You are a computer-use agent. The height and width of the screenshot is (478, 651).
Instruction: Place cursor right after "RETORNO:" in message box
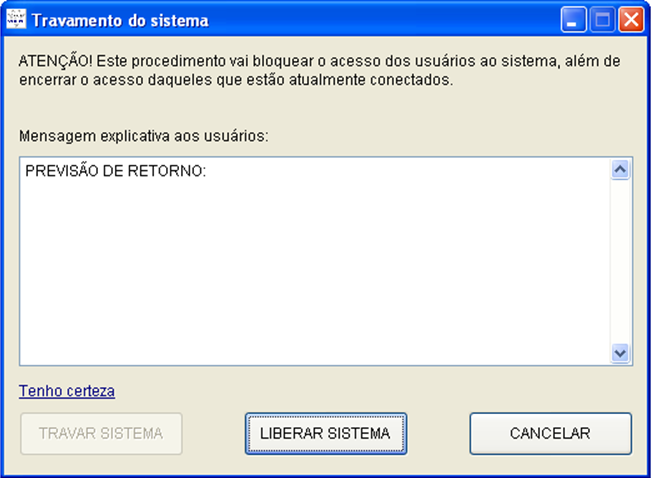coord(208,171)
